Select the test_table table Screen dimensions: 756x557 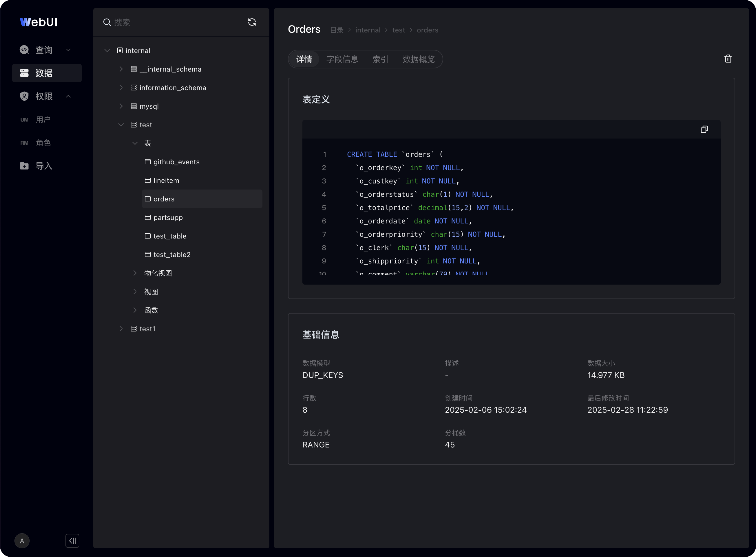[202, 236]
